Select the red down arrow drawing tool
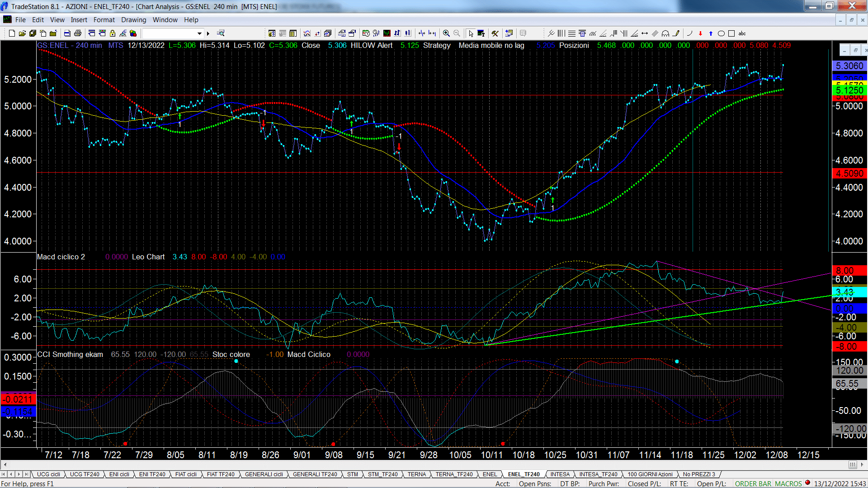Screen dimensions: 868x488 coord(700,33)
